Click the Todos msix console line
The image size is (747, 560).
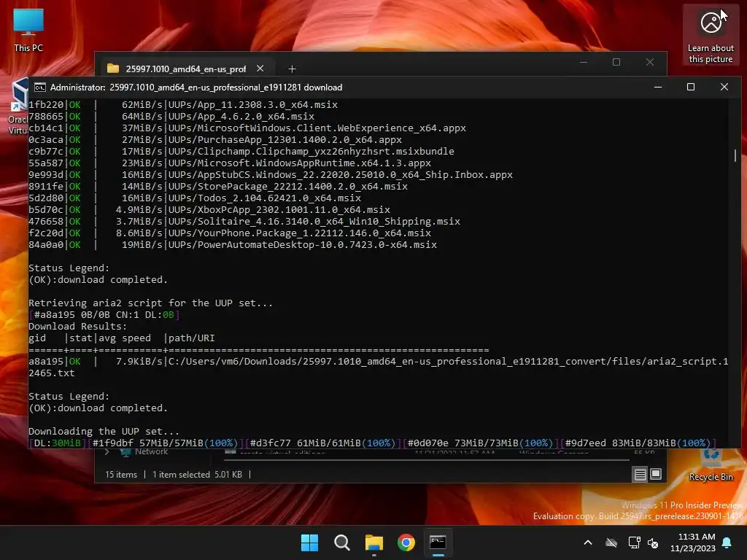pos(195,198)
